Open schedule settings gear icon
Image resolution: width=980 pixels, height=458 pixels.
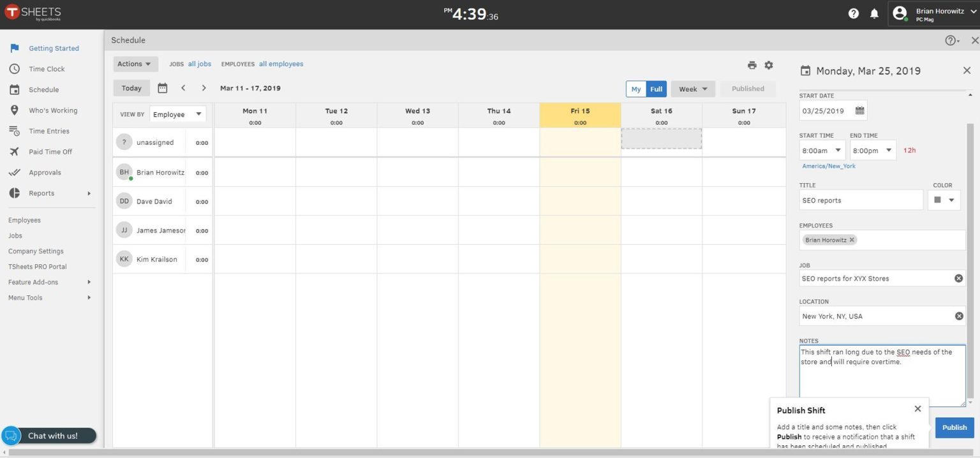coord(769,65)
